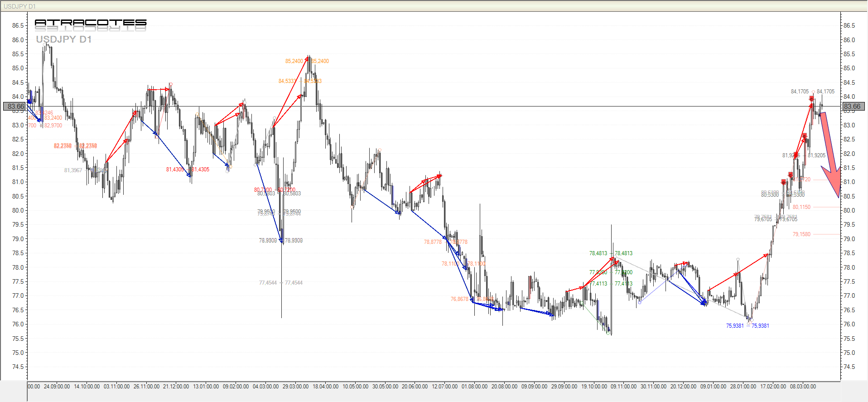This screenshot has width=868, height=402.
Task: Click the 83.66 price tag on left axis
Action: (15, 107)
